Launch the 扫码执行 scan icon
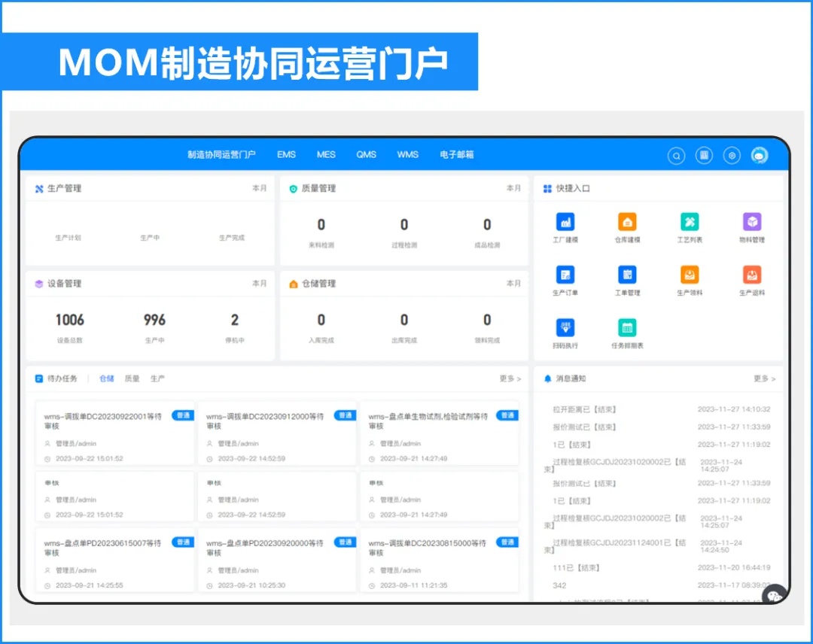The width and height of the screenshot is (813, 644). click(565, 327)
